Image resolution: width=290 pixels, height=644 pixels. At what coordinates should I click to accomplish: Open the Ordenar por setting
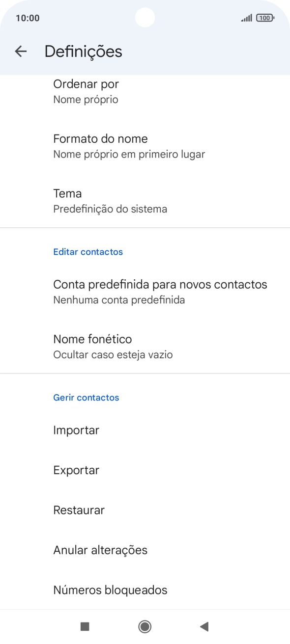(145, 91)
